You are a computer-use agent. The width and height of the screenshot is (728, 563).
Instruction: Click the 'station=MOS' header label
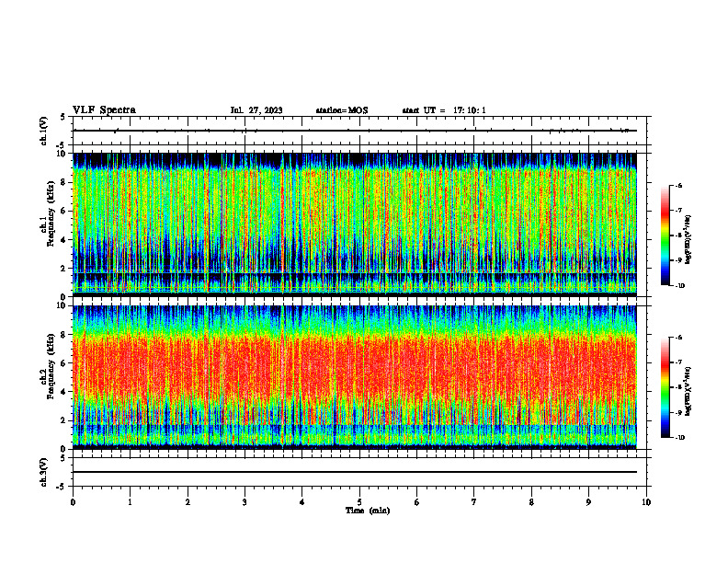(342, 110)
